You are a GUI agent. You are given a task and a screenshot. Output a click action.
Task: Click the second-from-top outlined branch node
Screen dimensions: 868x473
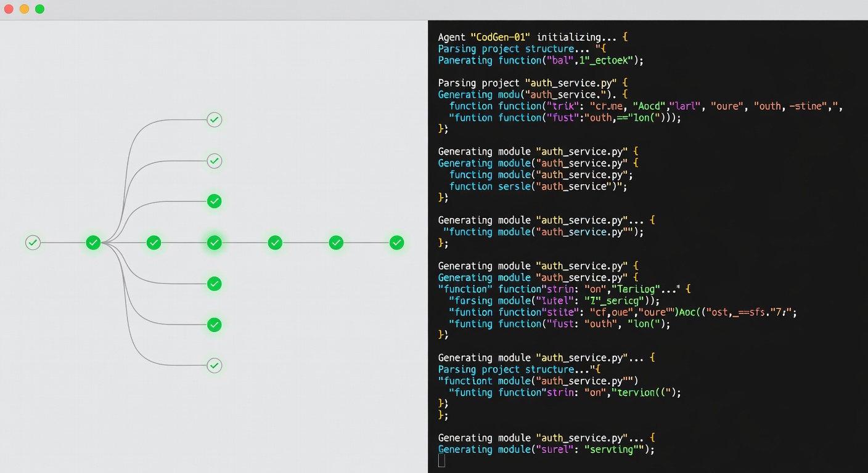click(214, 161)
